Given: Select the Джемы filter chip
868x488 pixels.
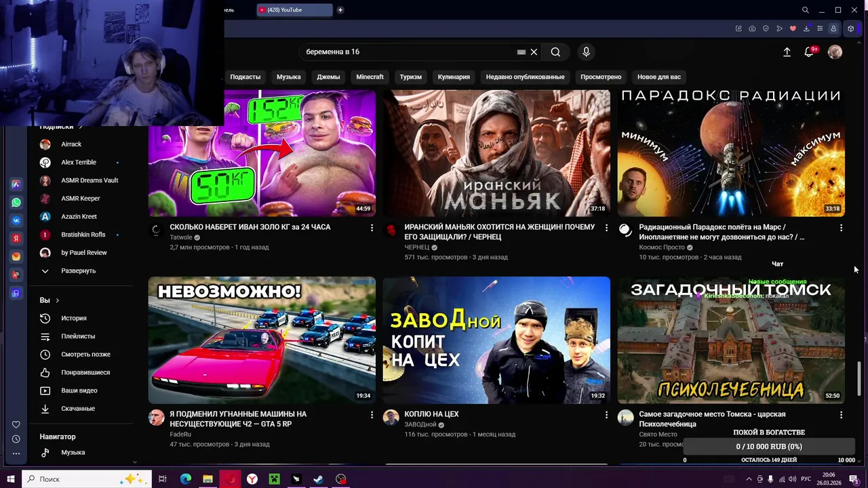Looking at the screenshot, I should 328,77.
